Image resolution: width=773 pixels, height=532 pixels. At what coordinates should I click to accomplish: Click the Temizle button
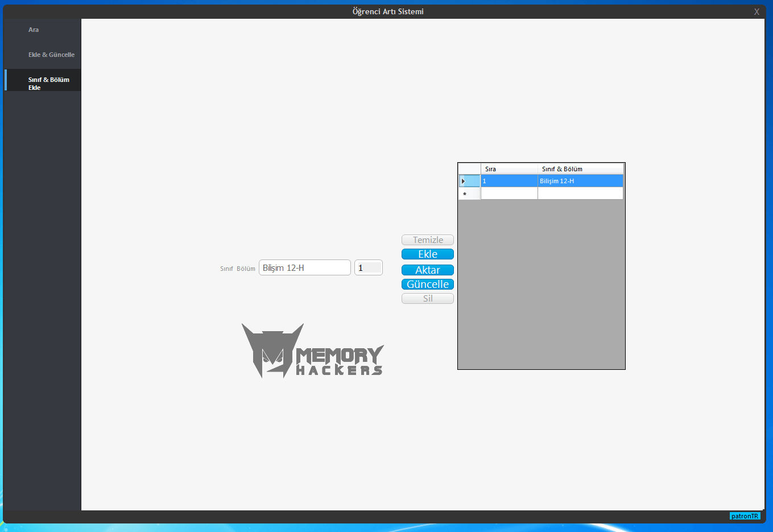tap(428, 240)
